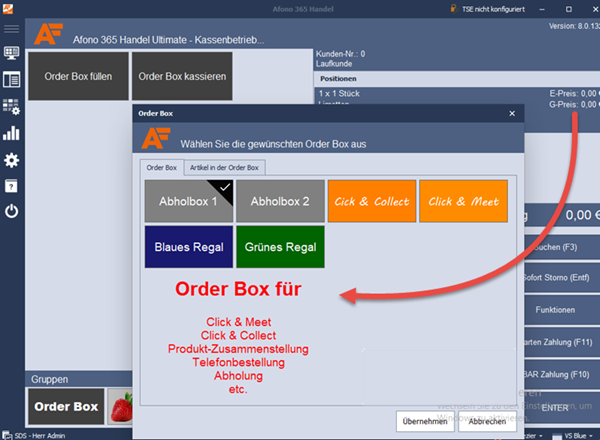This screenshot has height=440, width=600.
Task: Open the VS Blue theme dropdown
Action: 573,436
